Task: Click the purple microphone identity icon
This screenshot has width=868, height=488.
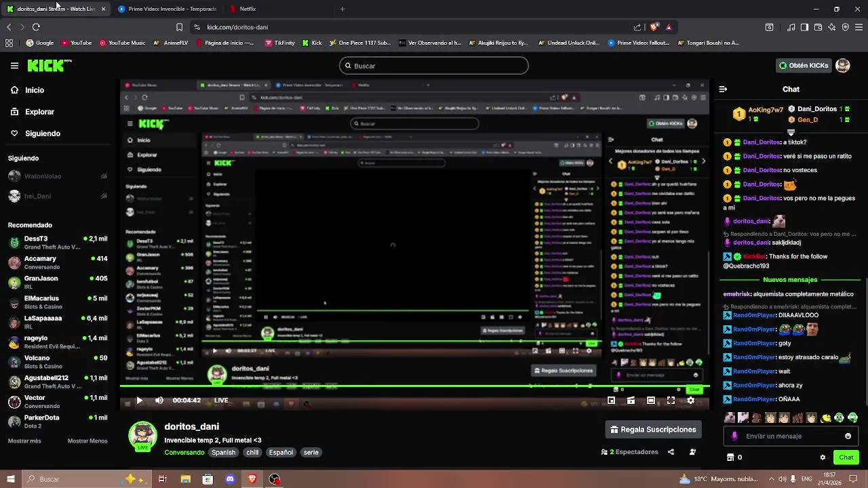Action: point(734,436)
